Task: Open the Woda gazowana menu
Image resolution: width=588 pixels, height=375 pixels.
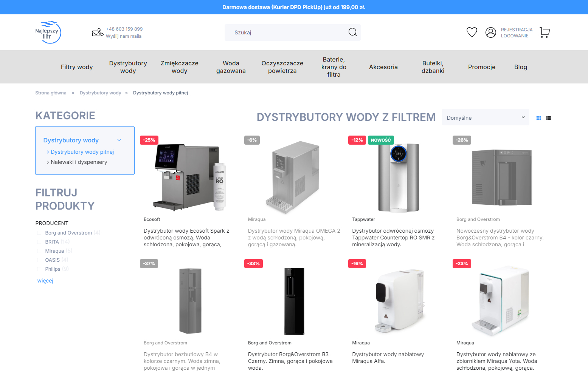Action: coord(231,67)
